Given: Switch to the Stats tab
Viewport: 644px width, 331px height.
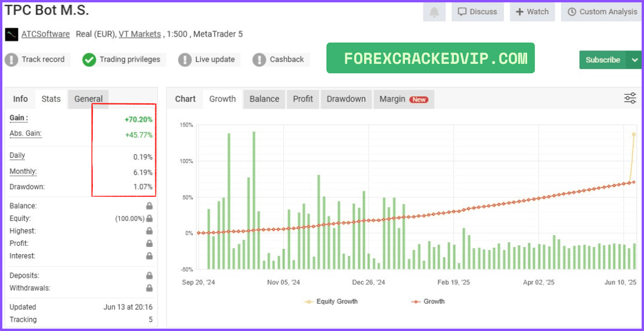Looking at the screenshot, I should [51, 99].
